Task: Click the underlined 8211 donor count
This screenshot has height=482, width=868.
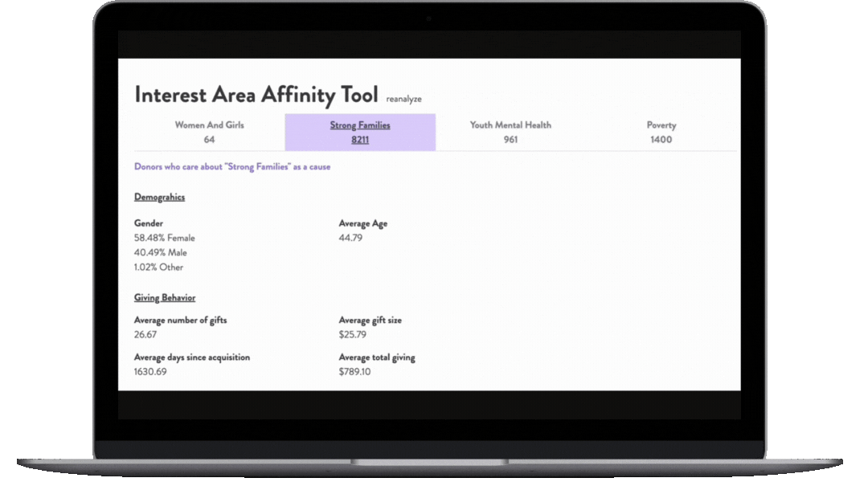Action: click(359, 139)
